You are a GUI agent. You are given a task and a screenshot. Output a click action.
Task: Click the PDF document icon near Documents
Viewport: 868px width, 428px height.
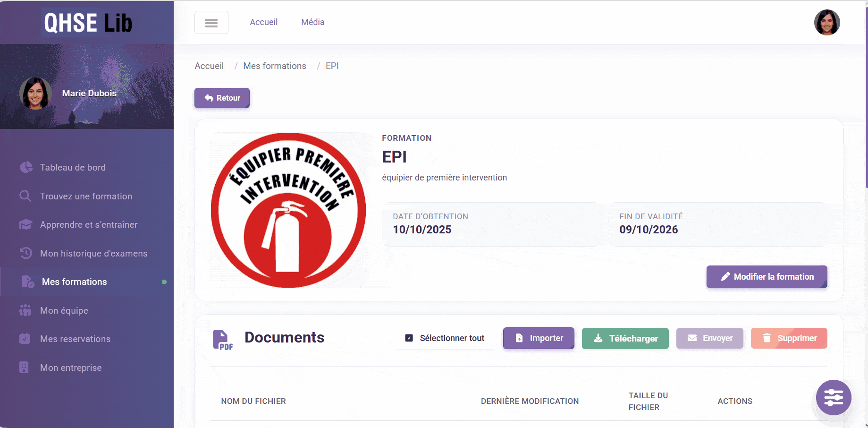(223, 339)
